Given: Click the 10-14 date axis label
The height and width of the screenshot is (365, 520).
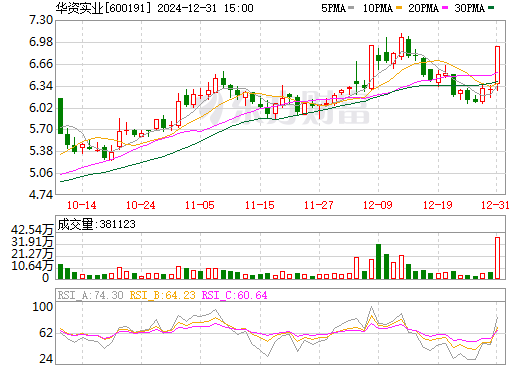Looking at the screenshot, I should point(82,205).
